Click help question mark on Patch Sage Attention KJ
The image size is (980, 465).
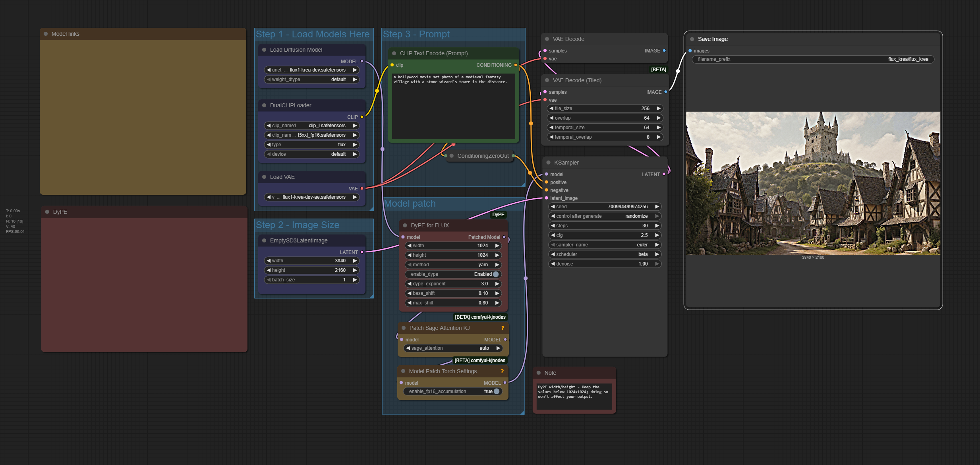pos(503,328)
